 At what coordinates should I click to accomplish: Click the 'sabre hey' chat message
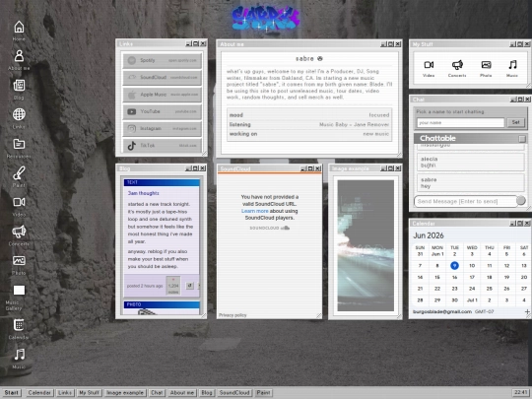[x=470, y=183]
